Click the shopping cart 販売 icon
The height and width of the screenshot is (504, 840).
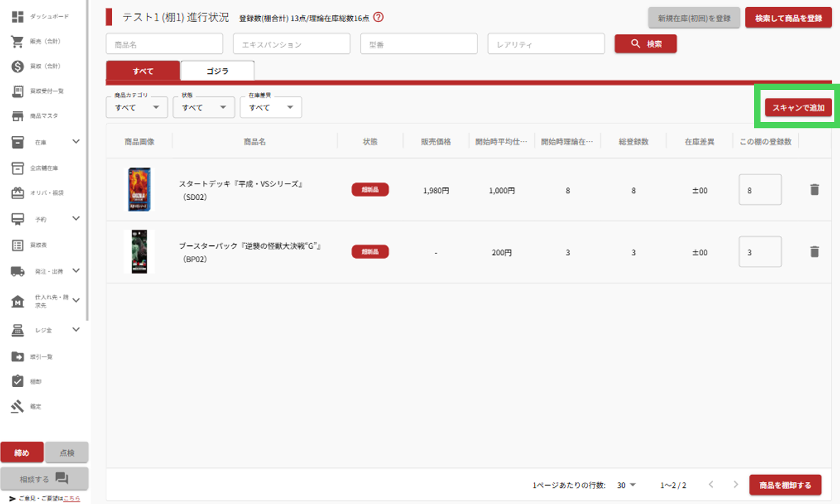(x=18, y=41)
